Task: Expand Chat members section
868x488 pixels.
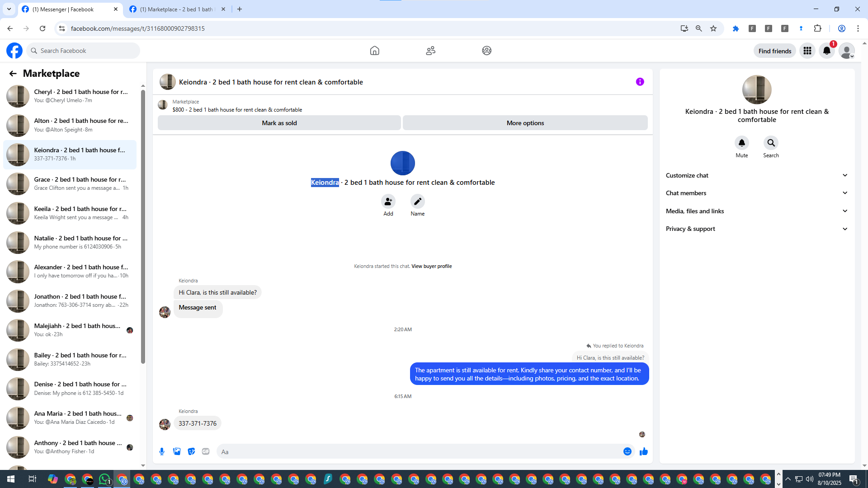Action: click(x=756, y=193)
